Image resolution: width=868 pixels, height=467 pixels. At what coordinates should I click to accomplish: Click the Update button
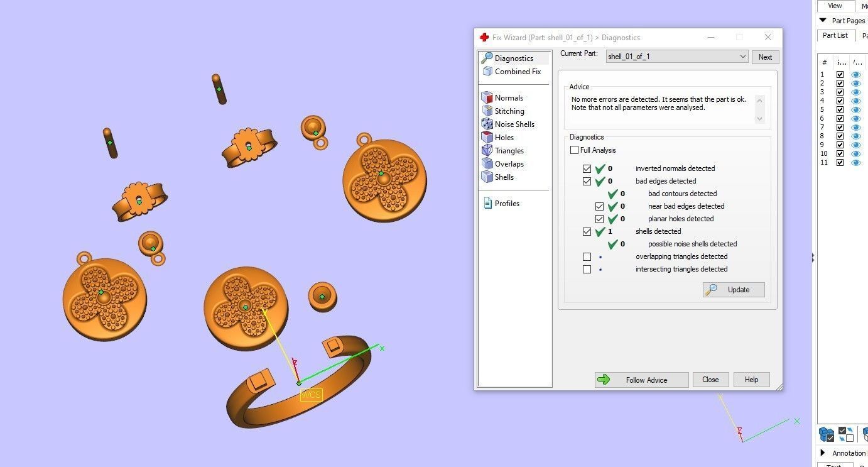(x=734, y=290)
